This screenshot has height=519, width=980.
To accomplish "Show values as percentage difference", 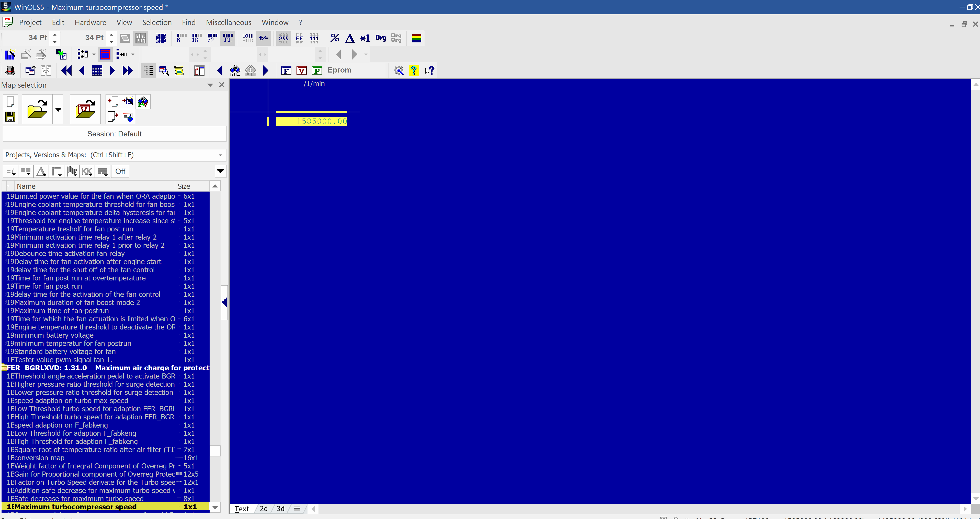I will tap(335, 38).
